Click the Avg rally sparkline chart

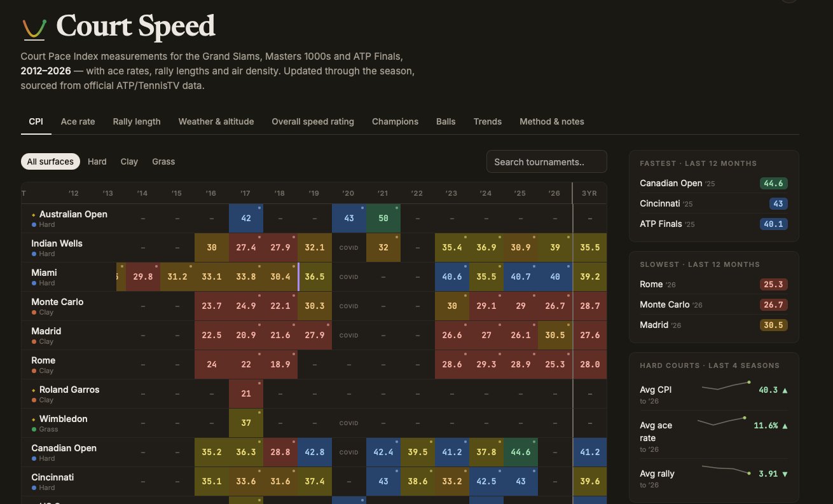(x=726, y=469)
